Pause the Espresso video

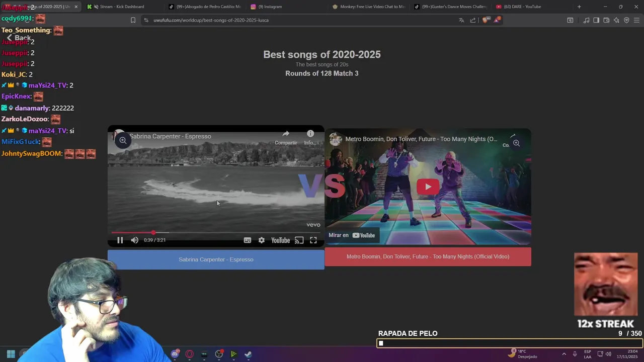[120, 240]
